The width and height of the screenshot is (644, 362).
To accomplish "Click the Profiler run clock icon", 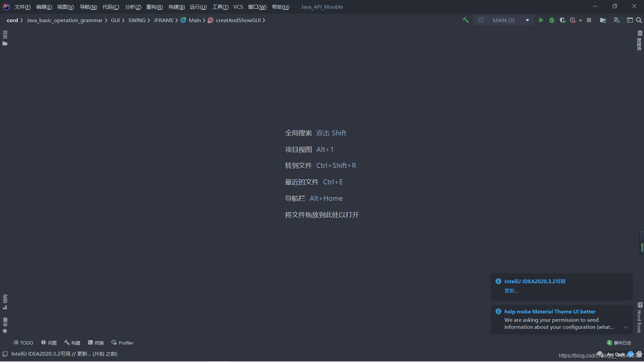I will click(573, 20).
